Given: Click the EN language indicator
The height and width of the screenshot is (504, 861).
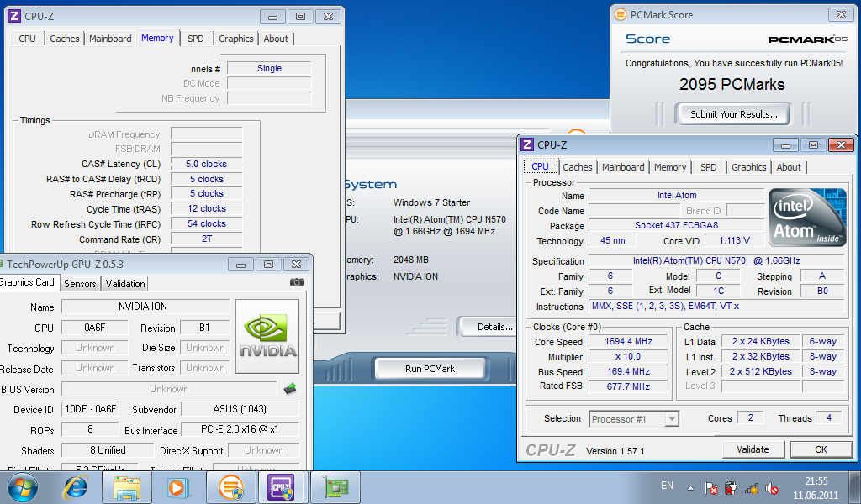Looking at the screenshot, I should tap(667, 486).
